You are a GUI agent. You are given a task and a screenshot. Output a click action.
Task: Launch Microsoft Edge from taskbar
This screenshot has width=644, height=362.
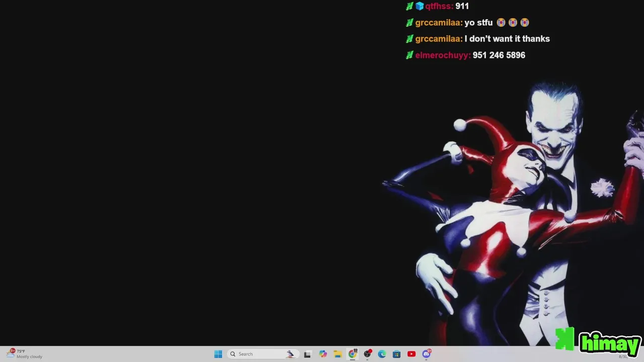[382, 354]
